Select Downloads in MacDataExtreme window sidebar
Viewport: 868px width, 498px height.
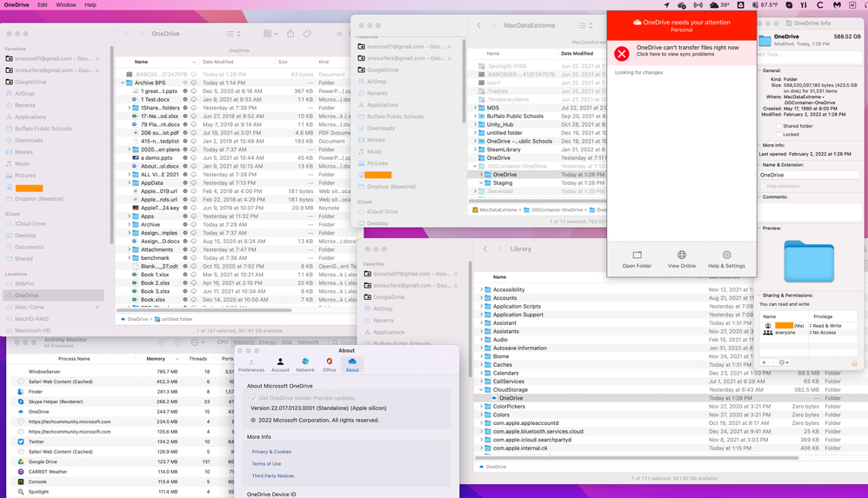pyautogui.click(x=381, y=129)
